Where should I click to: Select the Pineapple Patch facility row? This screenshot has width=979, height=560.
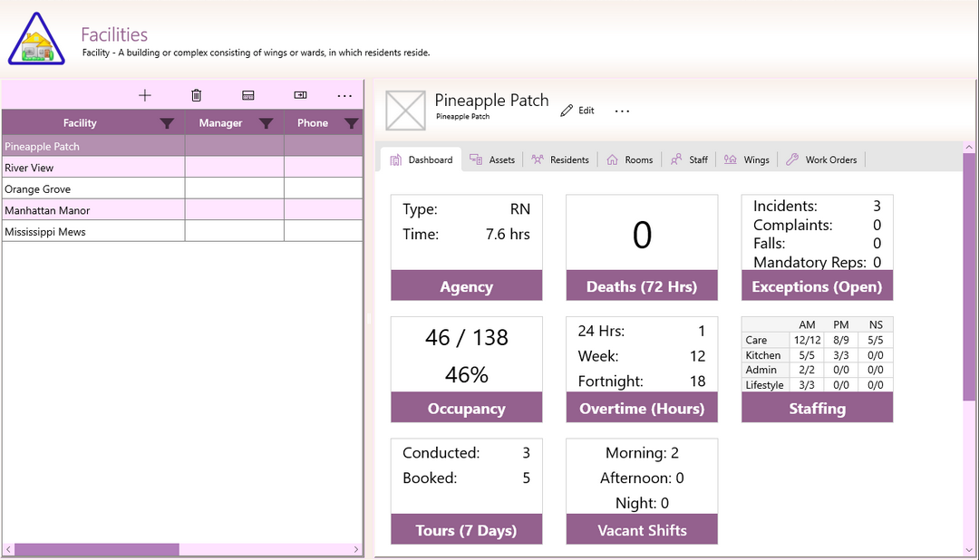coord(182,146)
